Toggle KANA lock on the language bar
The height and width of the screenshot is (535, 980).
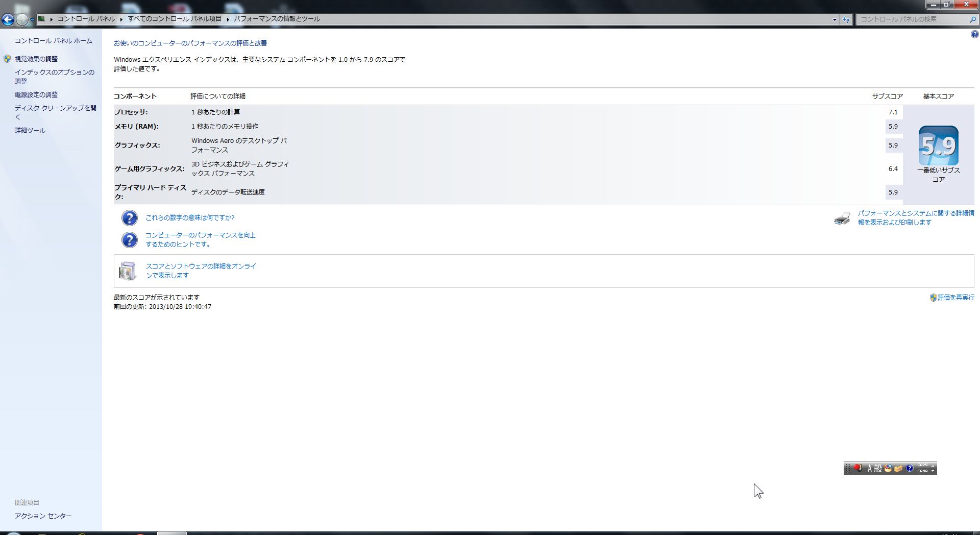point(922,471)
